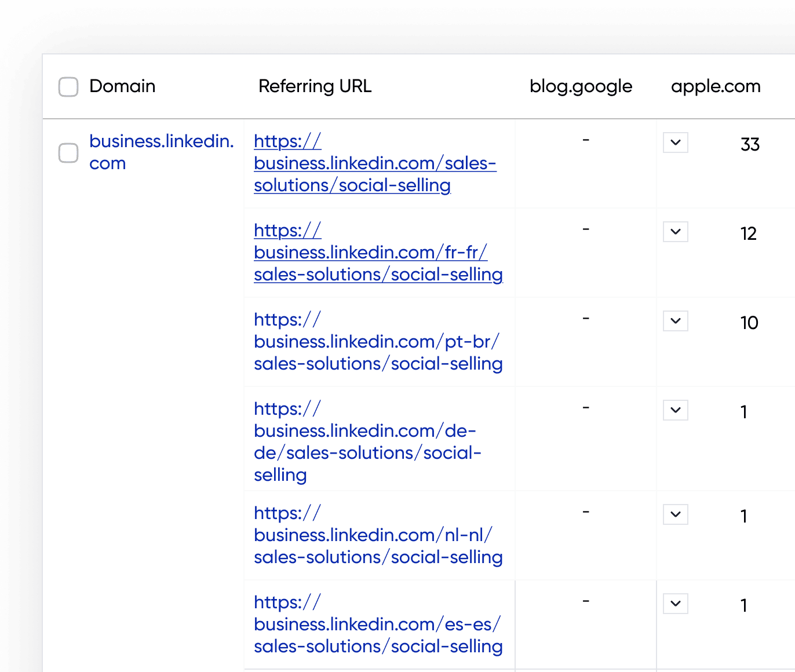
Task: Expand the chevron beside the es-es count 1
Action: coord(675,603)
